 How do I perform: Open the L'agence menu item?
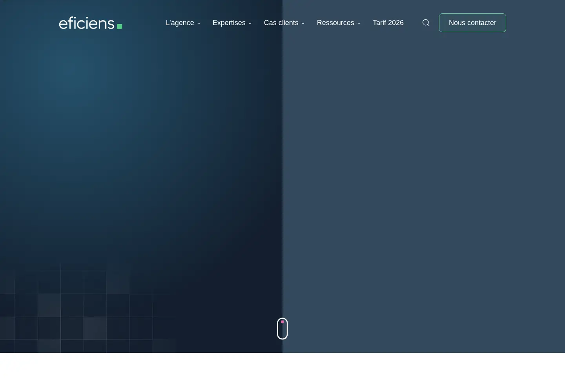[180, 23]
